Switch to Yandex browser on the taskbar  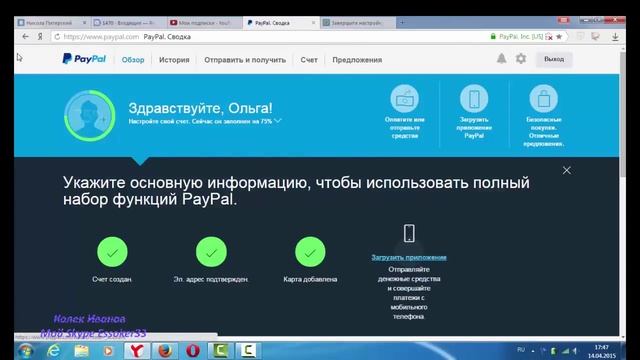tap(137, 351)
